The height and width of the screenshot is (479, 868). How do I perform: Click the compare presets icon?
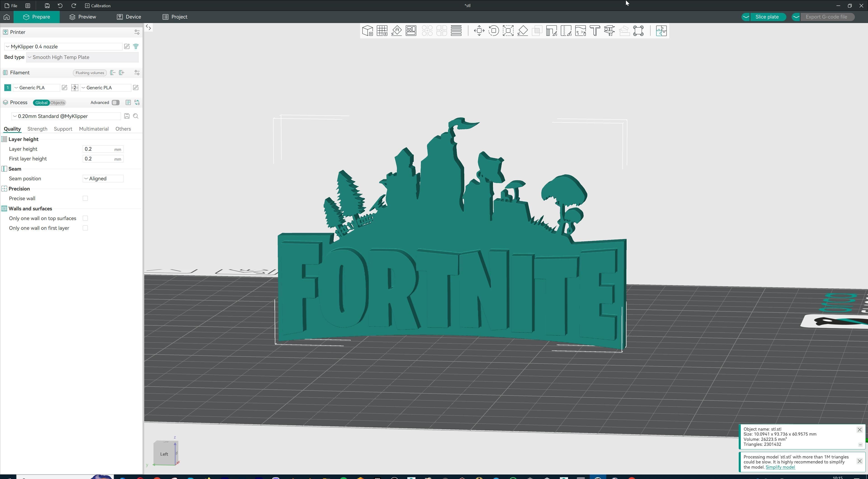click(137, 103)
